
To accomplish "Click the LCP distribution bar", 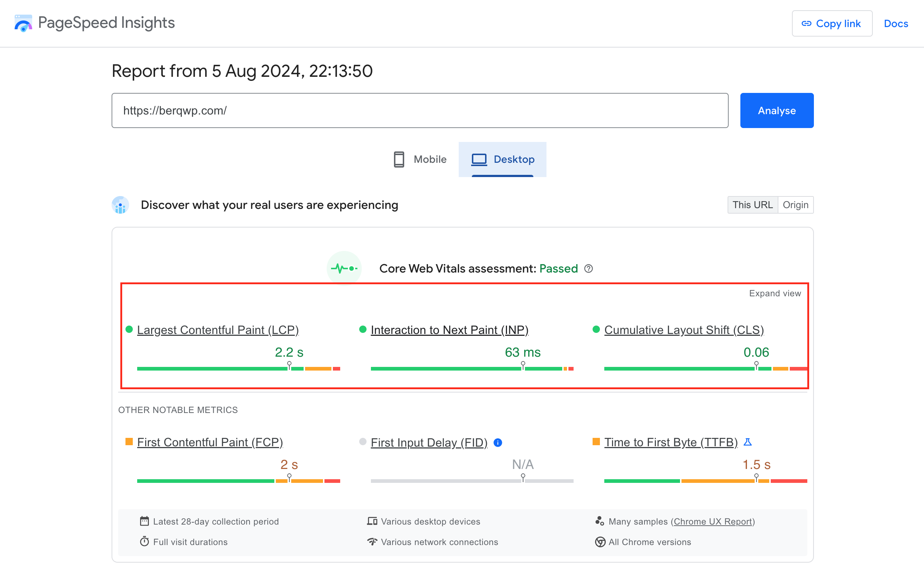I will click(x=238, y=369).
